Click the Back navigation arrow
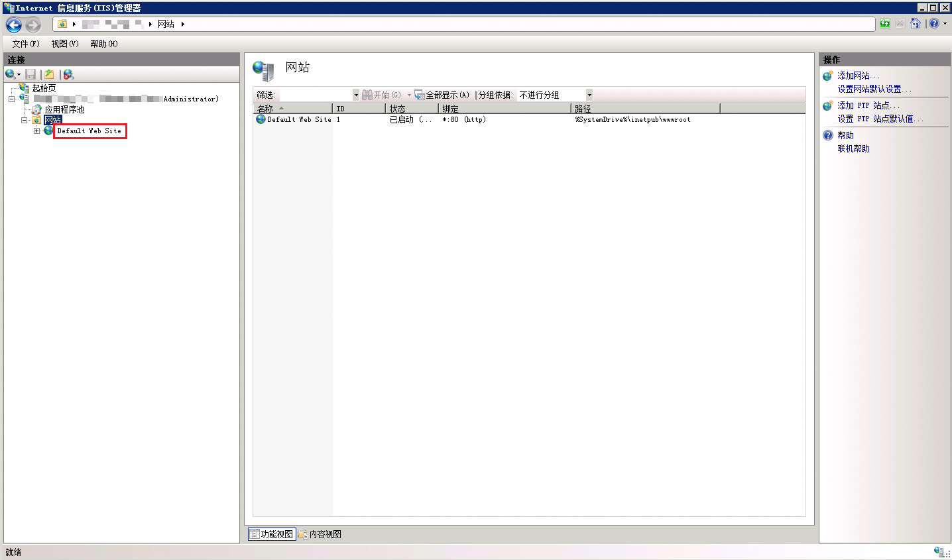 coord(14,25)
